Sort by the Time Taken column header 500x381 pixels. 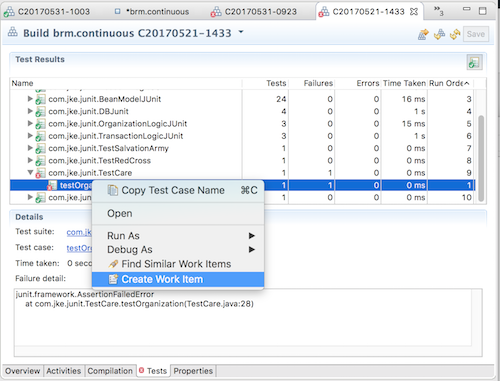404,83
